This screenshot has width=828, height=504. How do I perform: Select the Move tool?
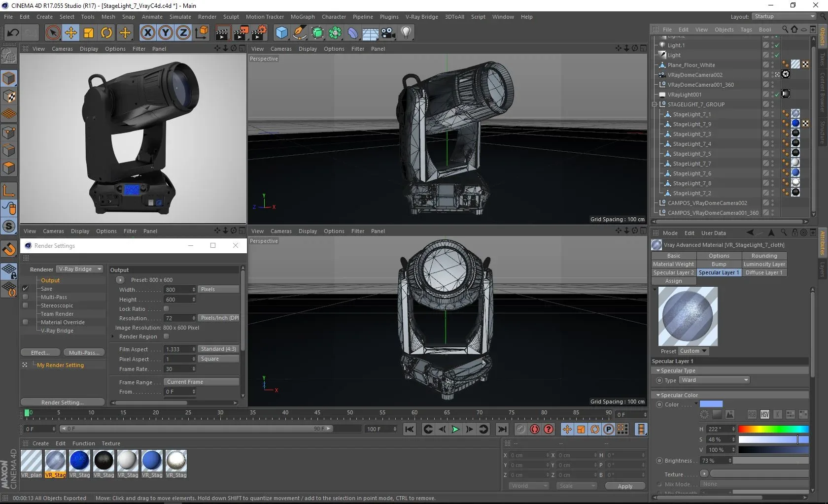click(x=71, y=33)
